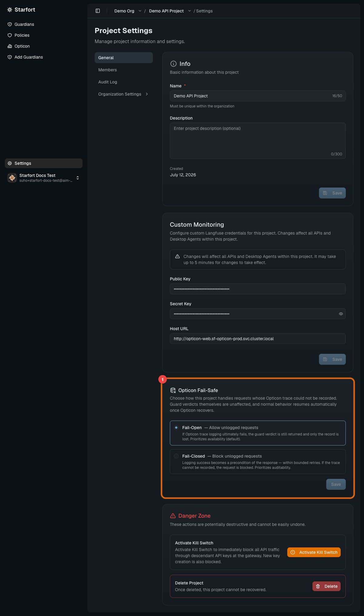
Task: Switch to the Audit Log tab
Action: coord(124,82)
